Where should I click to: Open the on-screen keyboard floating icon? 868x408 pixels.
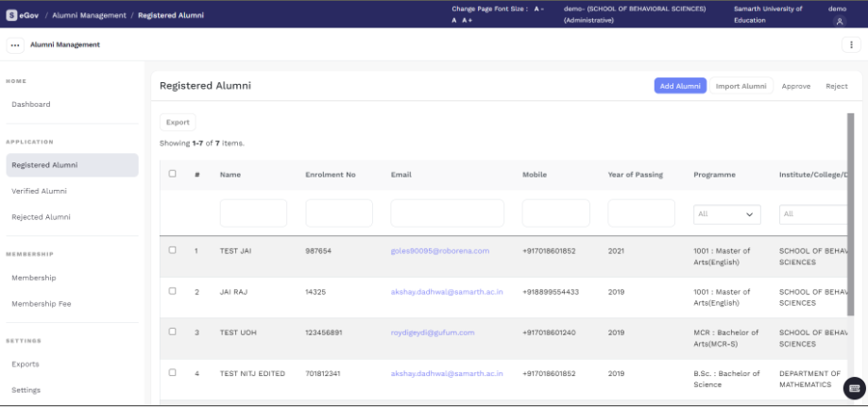coord(854,388)
